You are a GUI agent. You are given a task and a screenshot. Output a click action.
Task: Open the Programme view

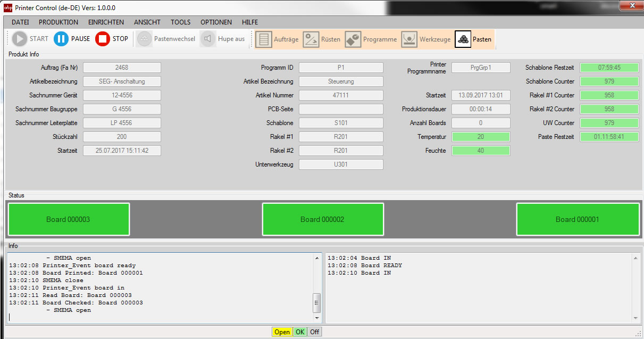click(371, 39)
